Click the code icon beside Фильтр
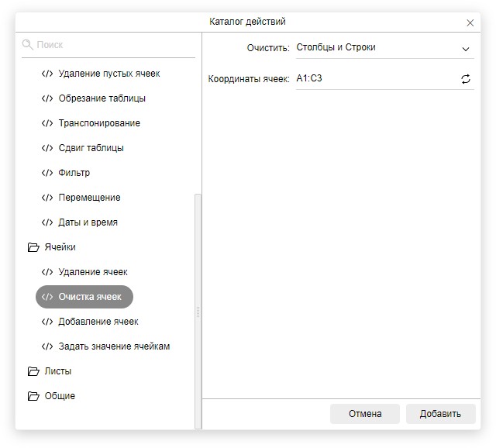496x448 pixels. click(47, 173)
